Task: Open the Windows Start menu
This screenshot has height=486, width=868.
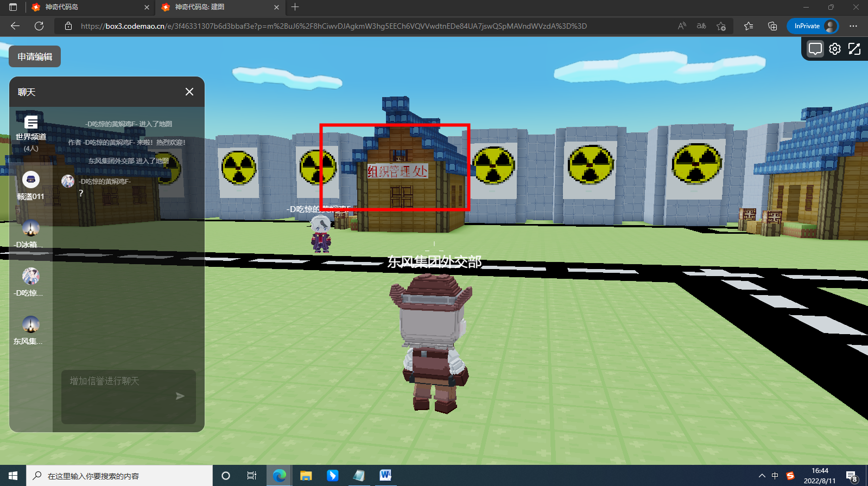Action: point(13,476)
